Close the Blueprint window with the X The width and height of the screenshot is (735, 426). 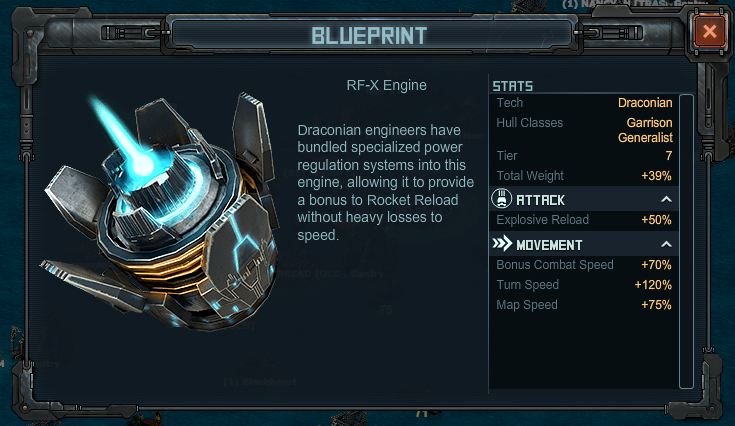710,31
